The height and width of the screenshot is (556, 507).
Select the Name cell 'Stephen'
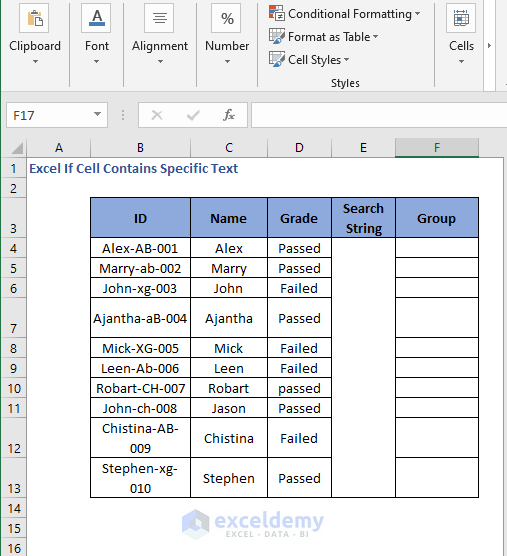coord(229,478)
